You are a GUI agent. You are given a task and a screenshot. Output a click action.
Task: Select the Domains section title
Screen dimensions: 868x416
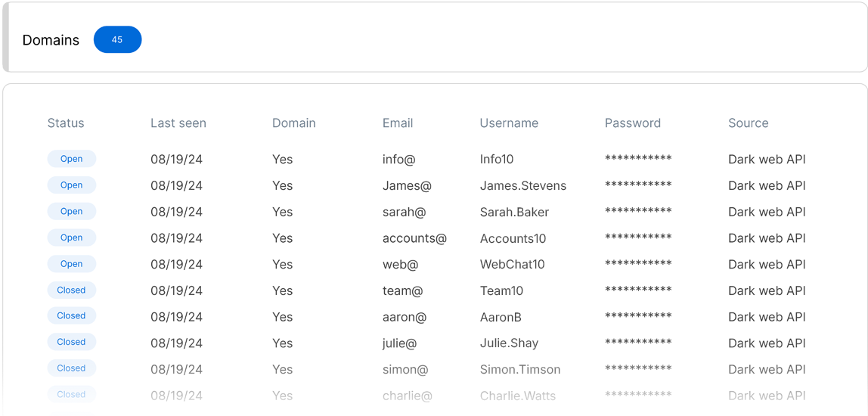coord(51,40)
